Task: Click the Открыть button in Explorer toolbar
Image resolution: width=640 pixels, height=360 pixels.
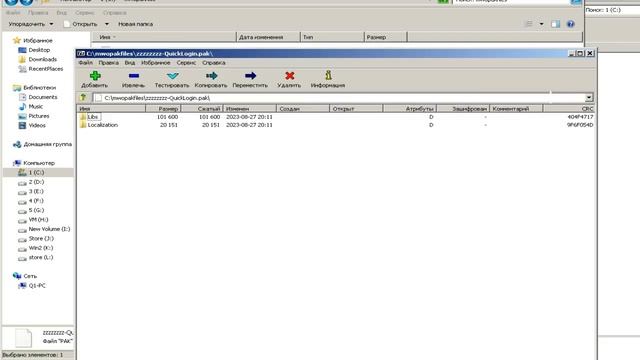Action: (81, 24)
